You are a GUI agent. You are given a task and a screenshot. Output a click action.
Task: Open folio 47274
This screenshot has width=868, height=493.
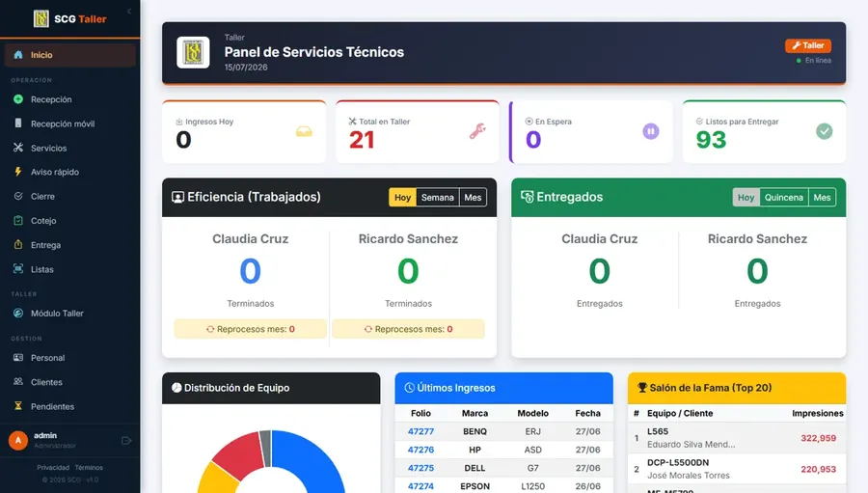(420, 486)
